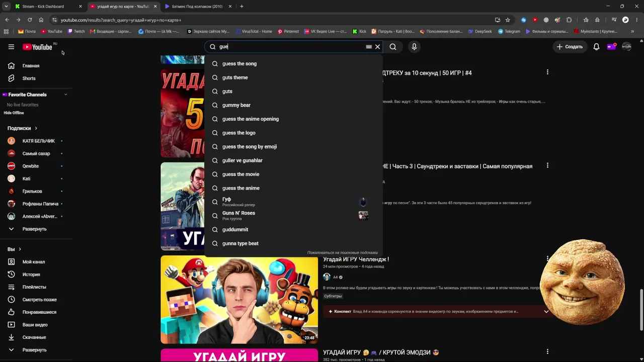Open the А4 channel avatar

327,277
